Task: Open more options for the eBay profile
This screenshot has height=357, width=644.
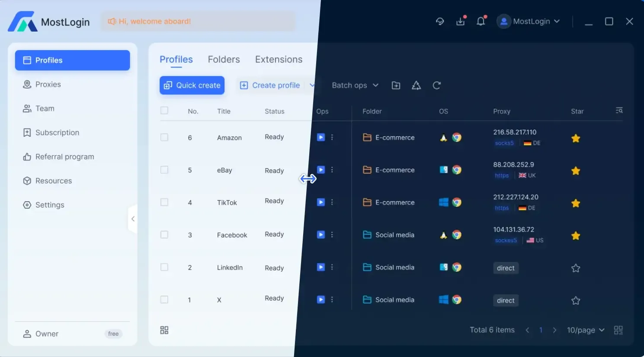Action: point(332,170)
